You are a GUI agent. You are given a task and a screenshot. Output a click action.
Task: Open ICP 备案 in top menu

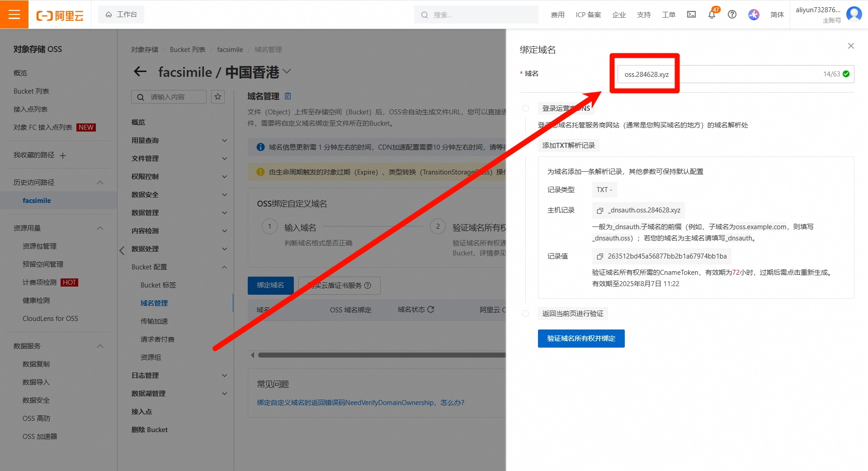click(x=588, y=14)
